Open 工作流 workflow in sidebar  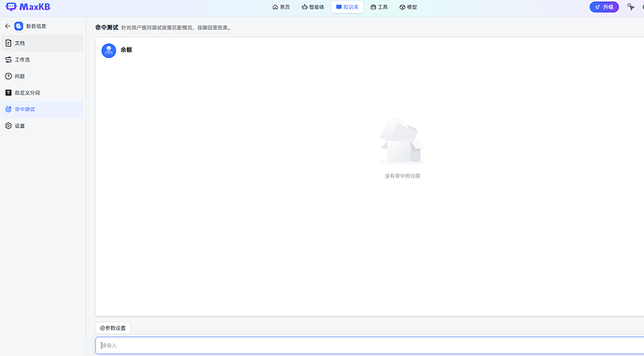pos(42,60)
